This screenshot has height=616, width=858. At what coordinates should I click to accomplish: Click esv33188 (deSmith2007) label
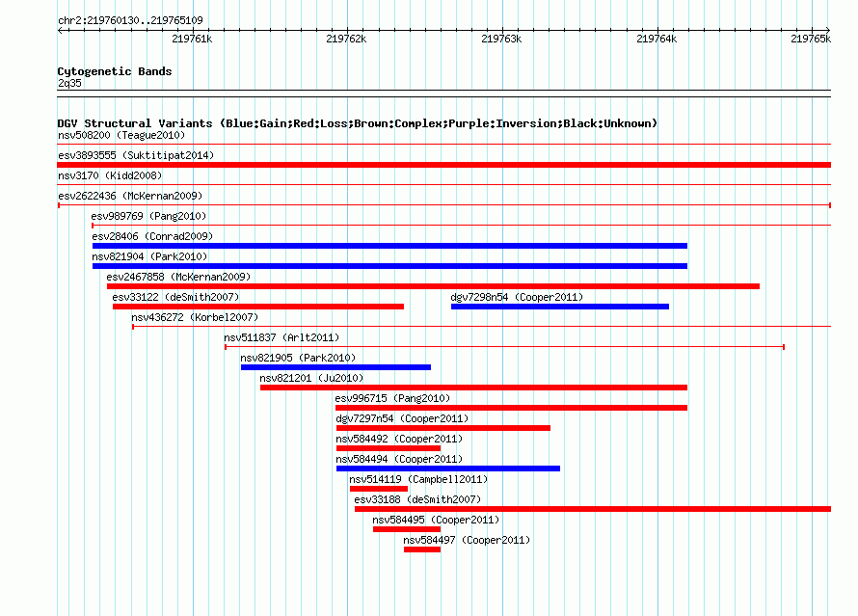tap(417, 499)
